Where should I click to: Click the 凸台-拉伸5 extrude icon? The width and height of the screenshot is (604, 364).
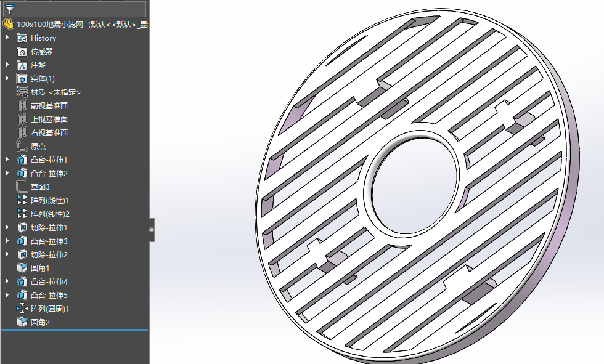coord(22,296)
